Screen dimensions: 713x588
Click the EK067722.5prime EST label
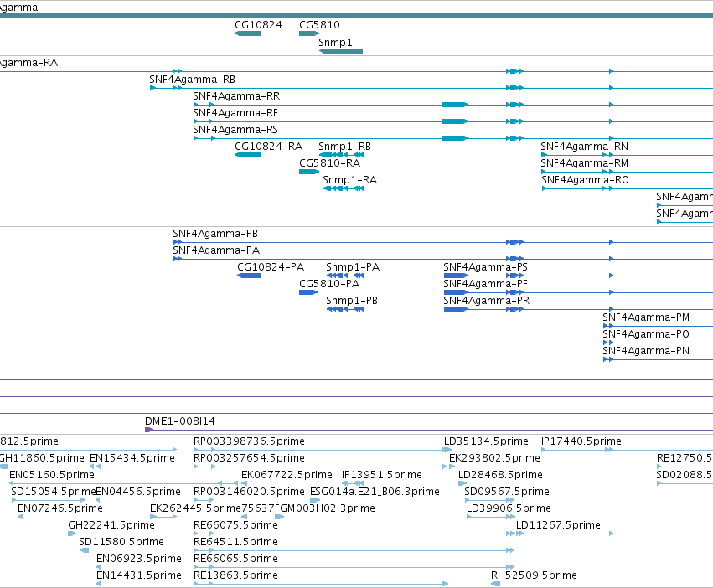pyautogui.click(x=287, y=475)
